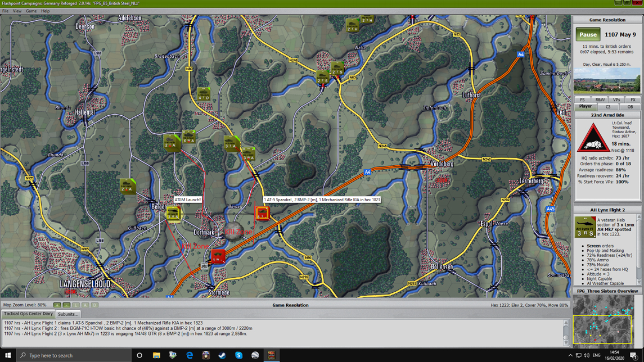Open the Windows notification center icon
The width and height of the screenshot is (644, 362).
pyautogui.click(x=634, y=355)
